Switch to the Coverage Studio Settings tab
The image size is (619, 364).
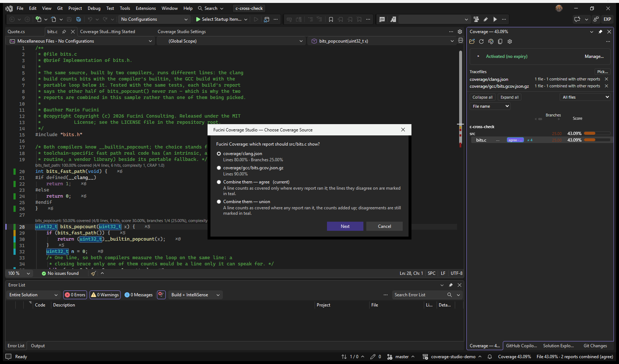pos(182,32)
